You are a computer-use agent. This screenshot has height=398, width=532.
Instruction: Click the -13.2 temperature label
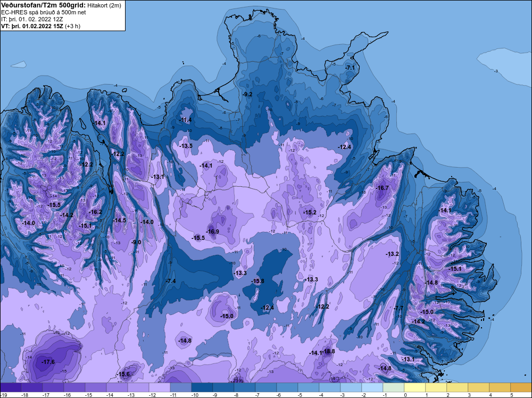coord(392,254)
